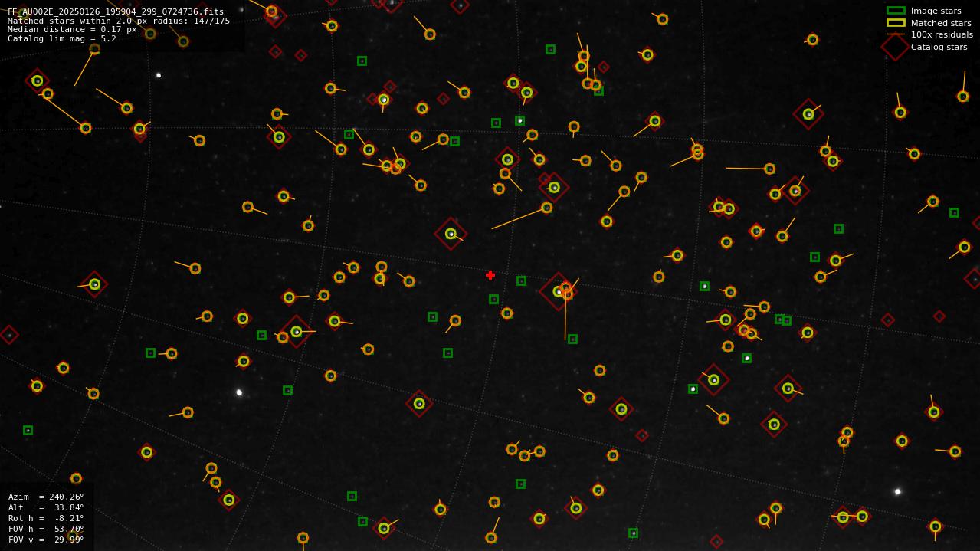Click the 'Rot h = -8.21°' readout
This screenshot has height=551, width=980.
[x=46, y=518]
